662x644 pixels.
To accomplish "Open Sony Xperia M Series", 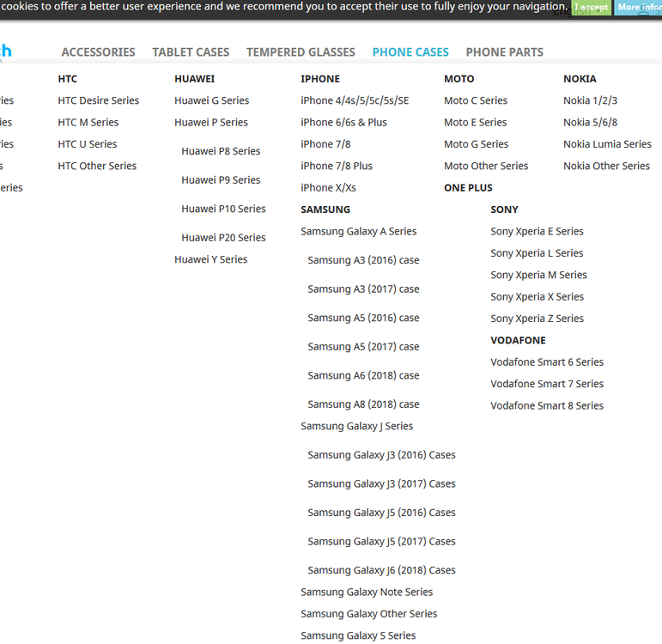I will coord(538,275).
